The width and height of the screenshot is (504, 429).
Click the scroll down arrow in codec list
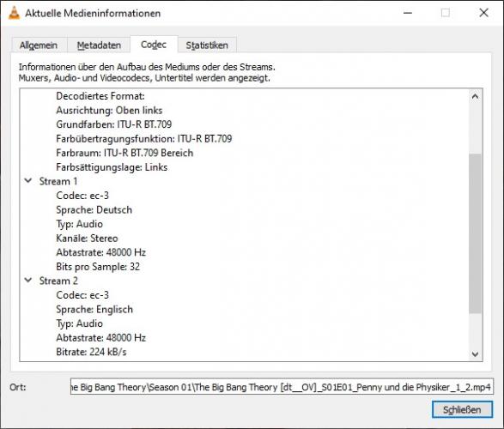(475, 353)
